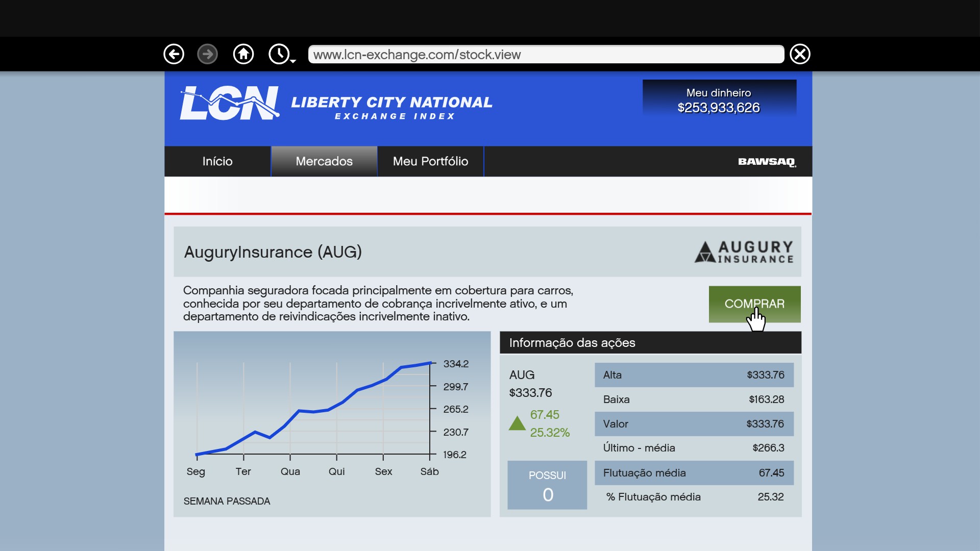The height and width of the screenshot is (551, 980).
Task: Go to the browser home page icon
Action: pos(243,54)
